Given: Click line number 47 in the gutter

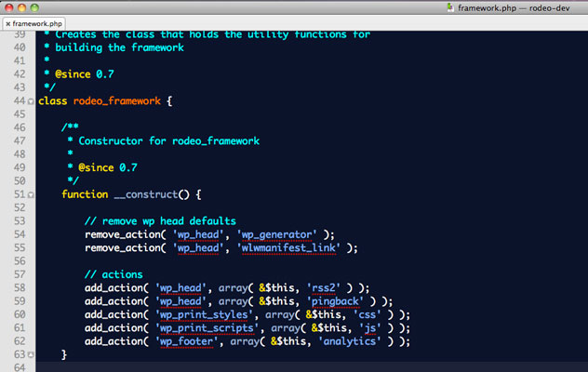Looking at the screenshot, I should point(16,141).
